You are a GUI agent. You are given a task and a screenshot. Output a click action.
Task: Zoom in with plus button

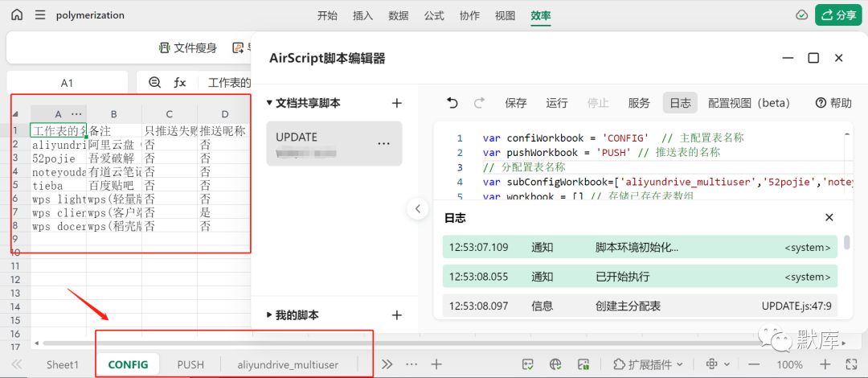pos(825,364)
